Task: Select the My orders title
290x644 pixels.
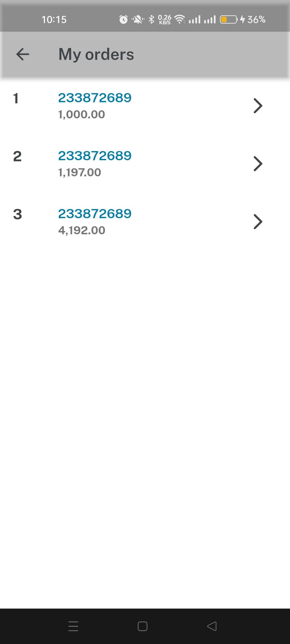Action: pyautogui.click(x=96, y=54)
